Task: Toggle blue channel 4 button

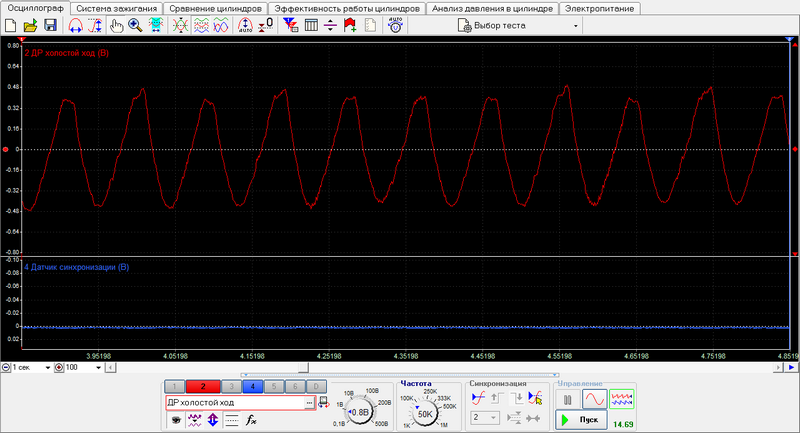Action: point(253,387)
